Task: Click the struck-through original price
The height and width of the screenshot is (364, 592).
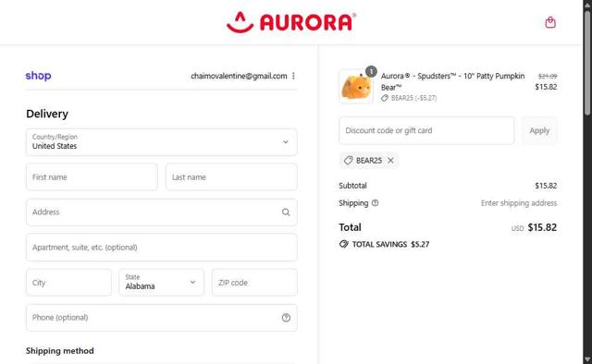Action: (x=548, y=76)
